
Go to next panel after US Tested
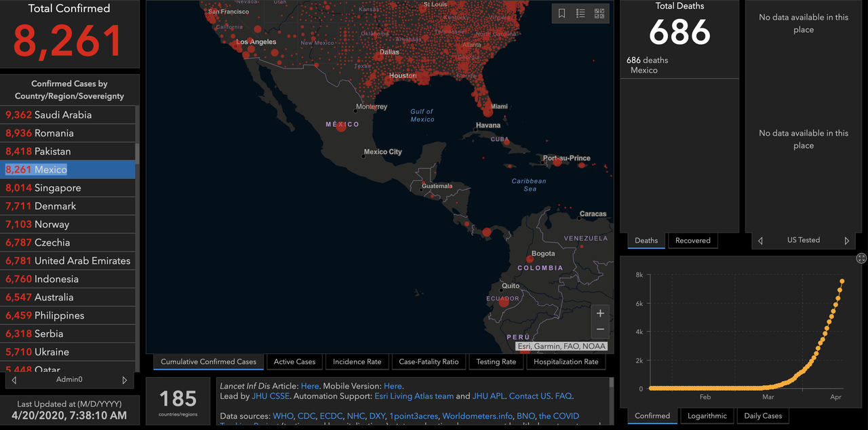point(846,241)
